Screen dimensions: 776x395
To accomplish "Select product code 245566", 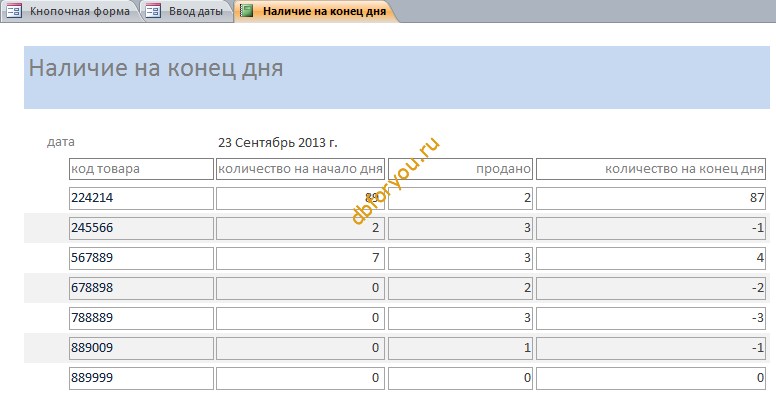I will 142,228.
